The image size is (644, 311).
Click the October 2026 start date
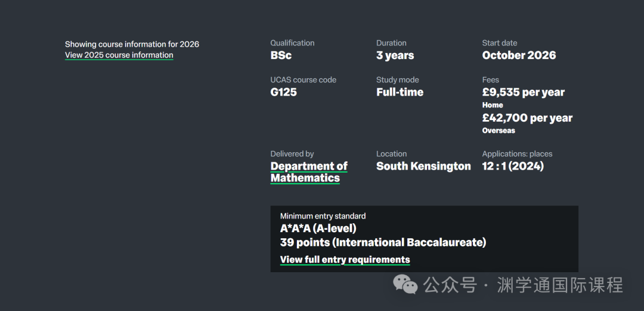[519, 56]
